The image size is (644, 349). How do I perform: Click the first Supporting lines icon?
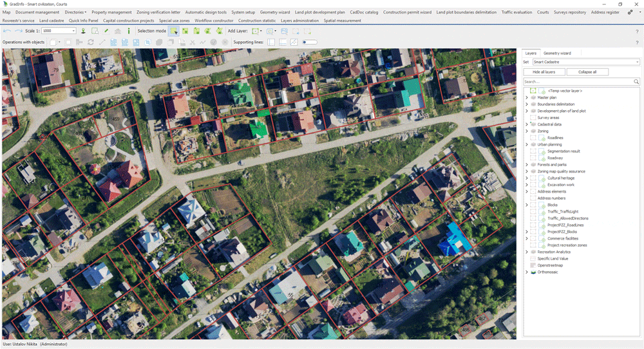(x=271, y=42)
